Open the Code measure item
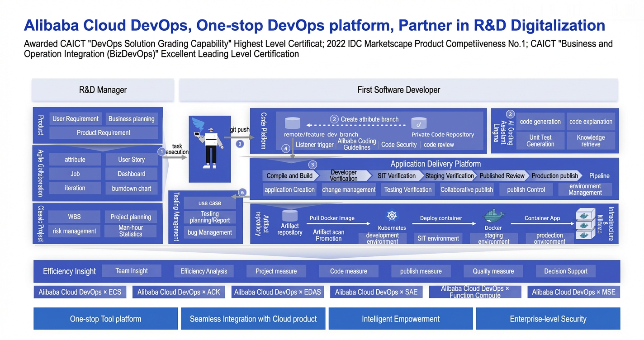The width and height of the screenshot is (644, 340). 349,271
